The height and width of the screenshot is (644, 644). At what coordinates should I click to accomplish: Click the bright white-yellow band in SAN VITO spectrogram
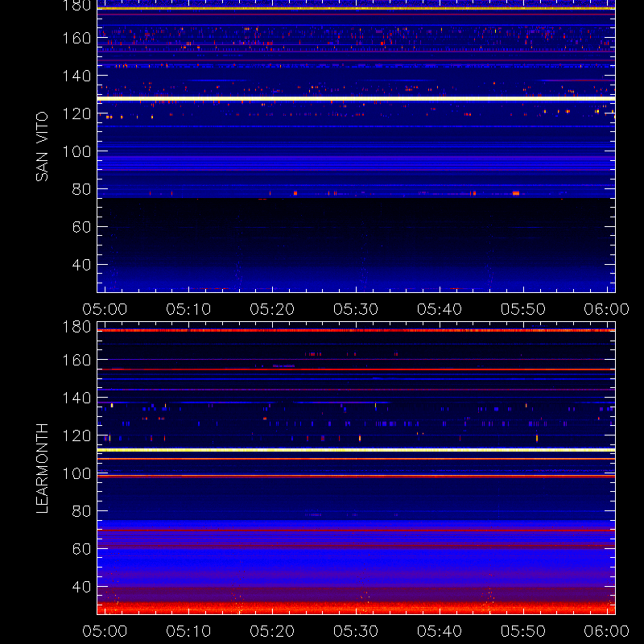point(356,98)
